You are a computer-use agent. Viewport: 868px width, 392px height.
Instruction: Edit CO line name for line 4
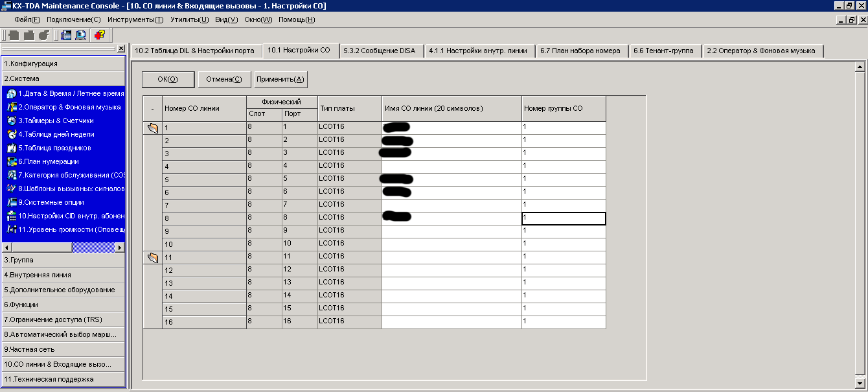coord(451,166)
